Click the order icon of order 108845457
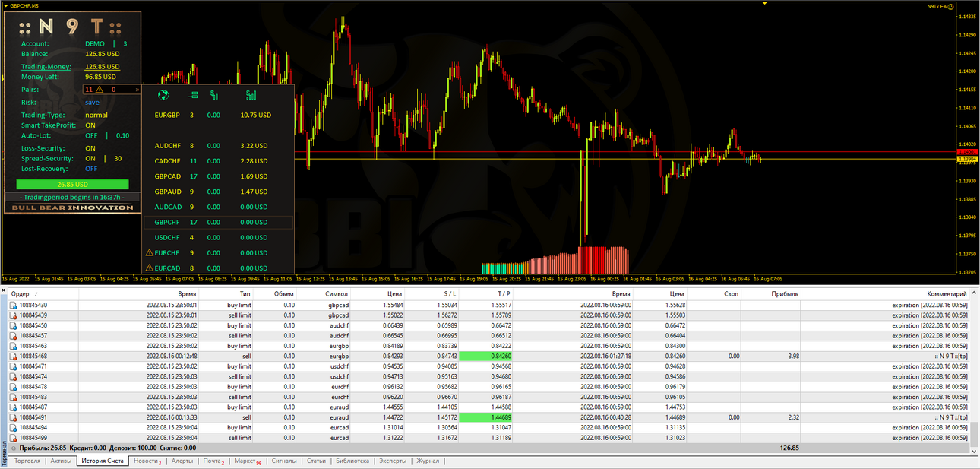Image resolution: width=980 pixels, height=469 pixels. (x=13, y=336)
